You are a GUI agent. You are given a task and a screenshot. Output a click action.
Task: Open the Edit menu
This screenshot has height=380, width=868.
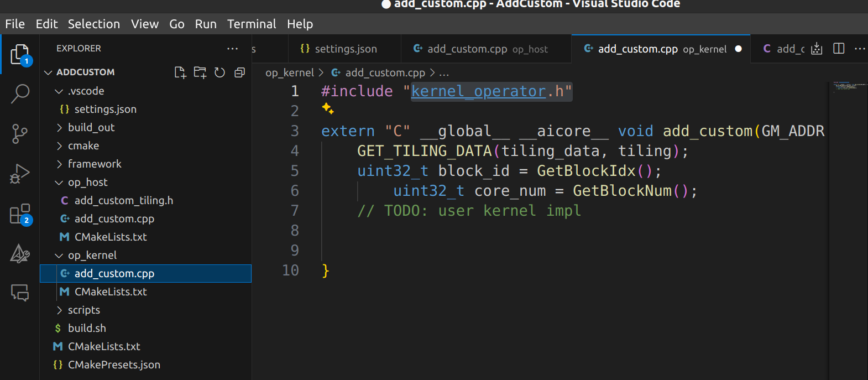click(x=46, y=24)
